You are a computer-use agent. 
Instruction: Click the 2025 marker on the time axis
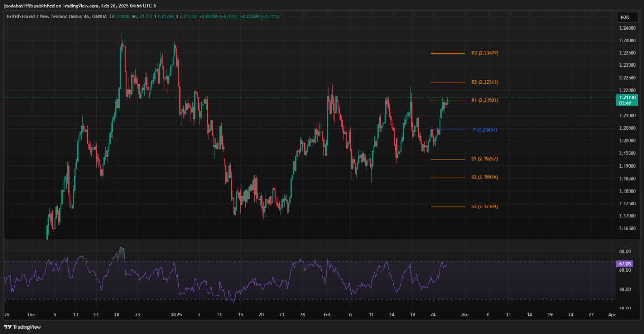pyautogui.click(x=176, y=314)
